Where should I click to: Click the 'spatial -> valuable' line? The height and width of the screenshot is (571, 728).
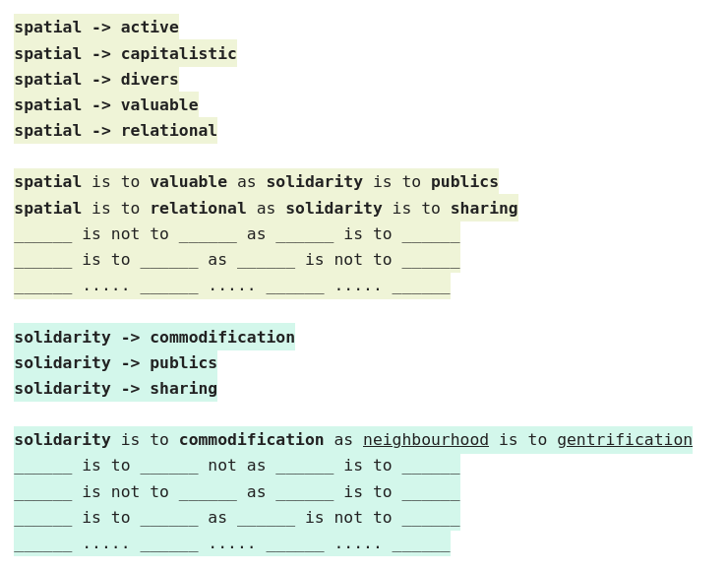106,104
